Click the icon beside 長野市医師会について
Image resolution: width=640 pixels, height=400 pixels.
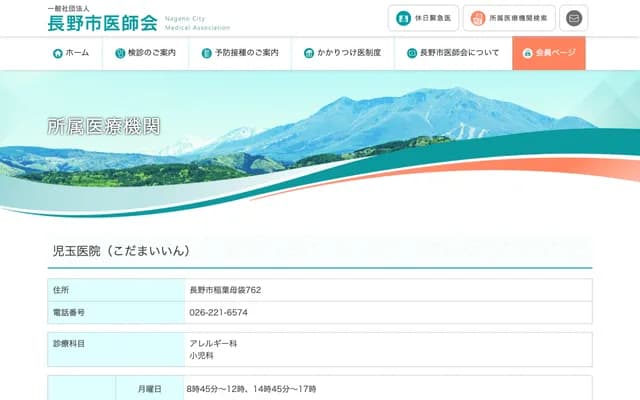pyautogui.click(x=412, y=53)
